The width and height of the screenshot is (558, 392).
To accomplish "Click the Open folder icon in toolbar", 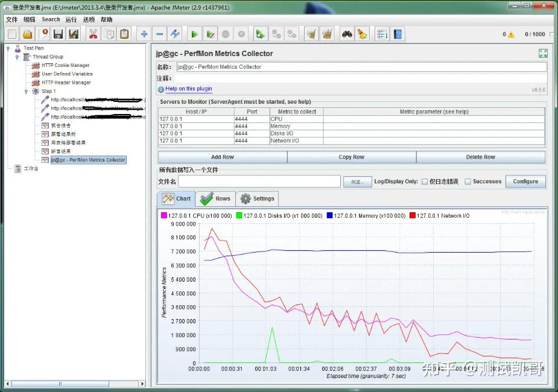I will pos(27,34).
